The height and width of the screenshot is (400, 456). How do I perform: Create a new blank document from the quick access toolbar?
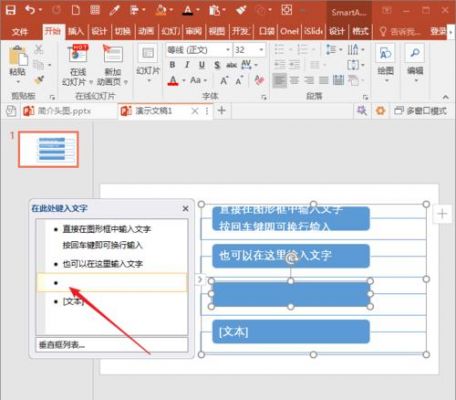(76, 10)
